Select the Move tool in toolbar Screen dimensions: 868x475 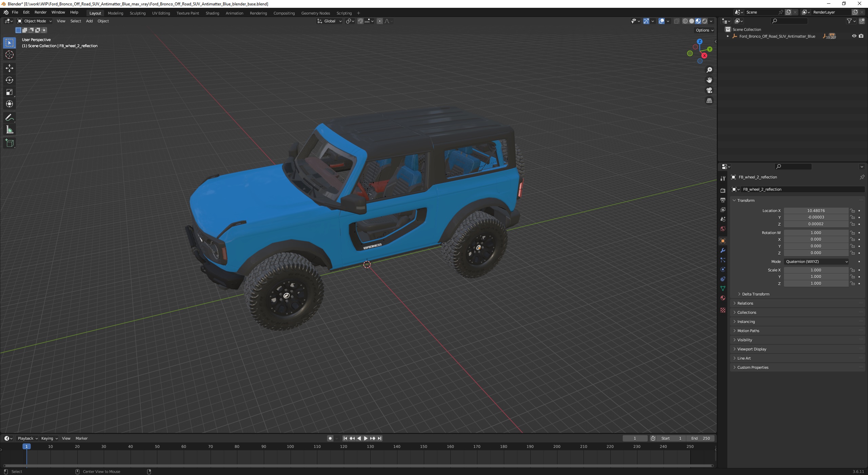[9, 68]
